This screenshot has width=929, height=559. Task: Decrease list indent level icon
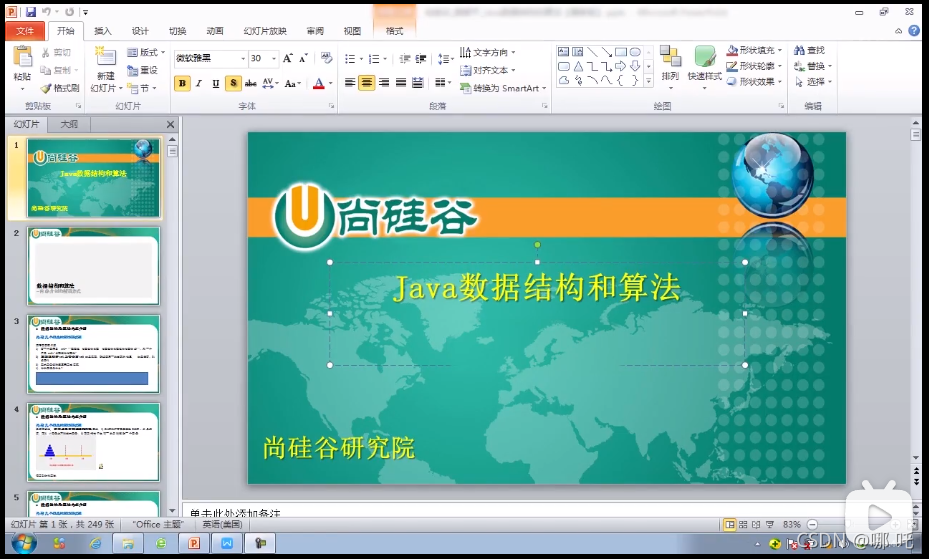point(405,59)
